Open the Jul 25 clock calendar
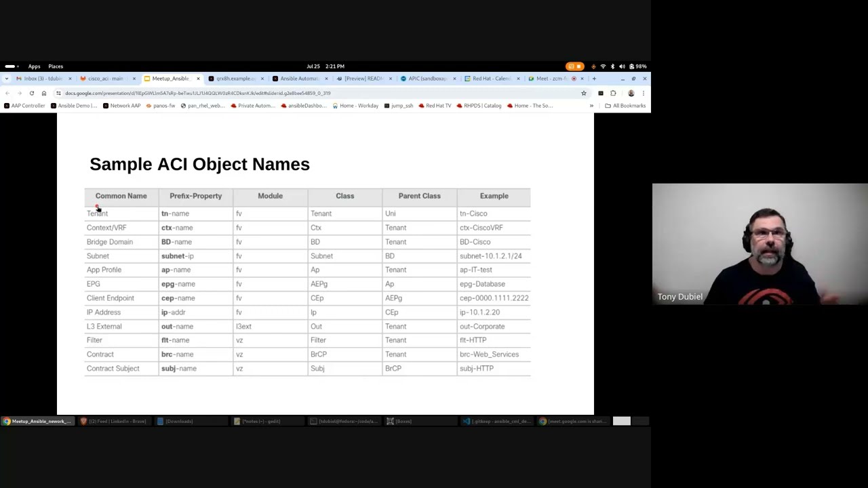 [x=325, y=66]
